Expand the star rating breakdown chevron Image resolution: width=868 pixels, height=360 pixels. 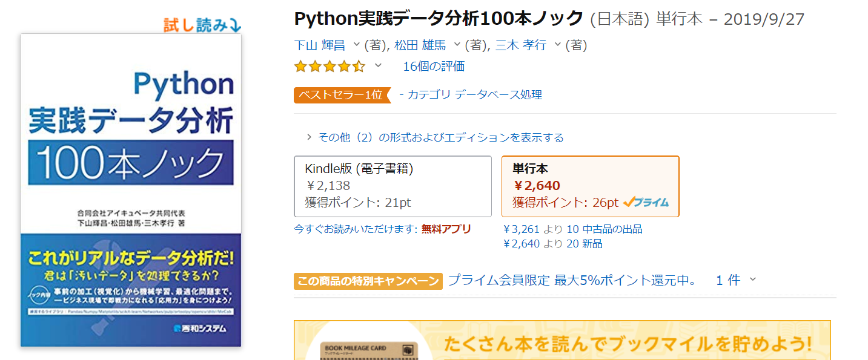pyautogui.click(x=378, y=65)
